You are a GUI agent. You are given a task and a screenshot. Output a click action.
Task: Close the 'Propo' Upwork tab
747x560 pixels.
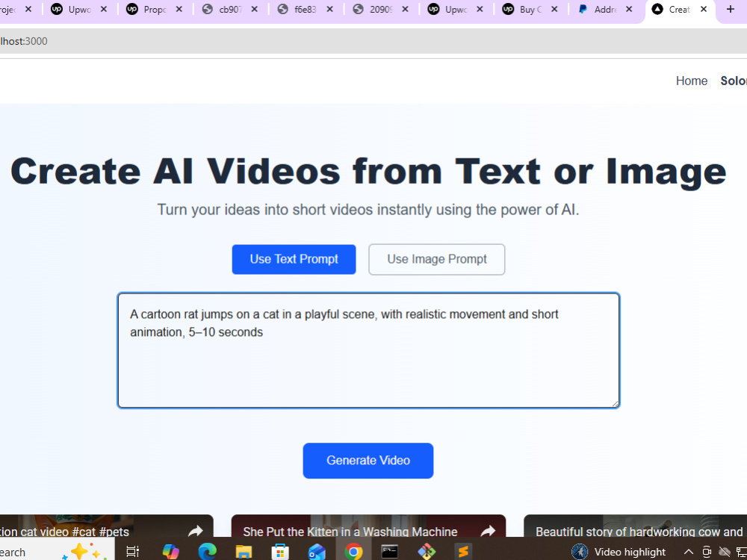(179, 9)
